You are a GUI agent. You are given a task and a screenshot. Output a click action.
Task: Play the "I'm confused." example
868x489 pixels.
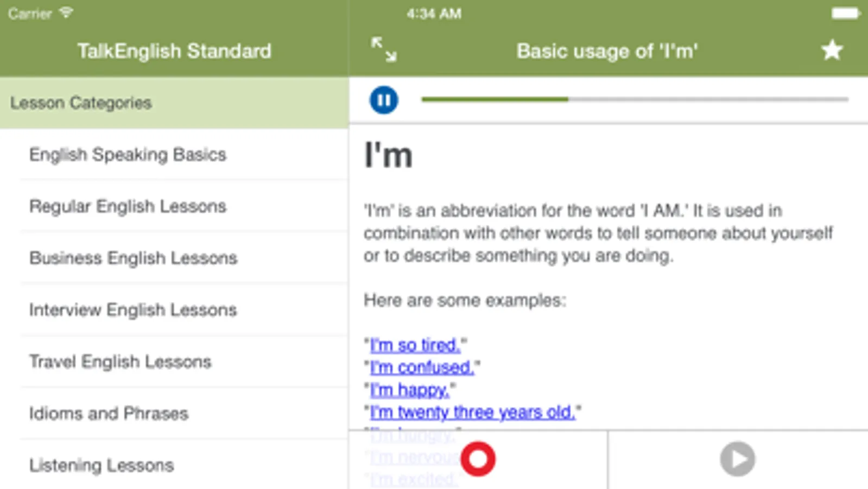(x=422, y=367)
